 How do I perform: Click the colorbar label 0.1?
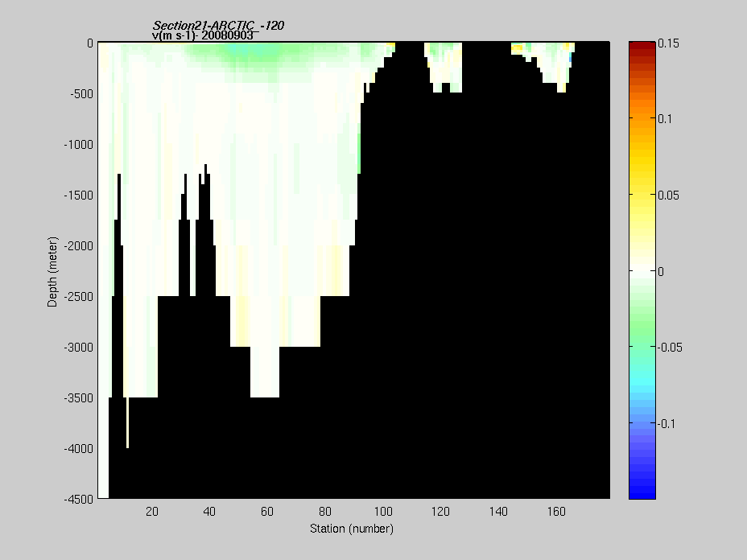click(x=665, y=119)
